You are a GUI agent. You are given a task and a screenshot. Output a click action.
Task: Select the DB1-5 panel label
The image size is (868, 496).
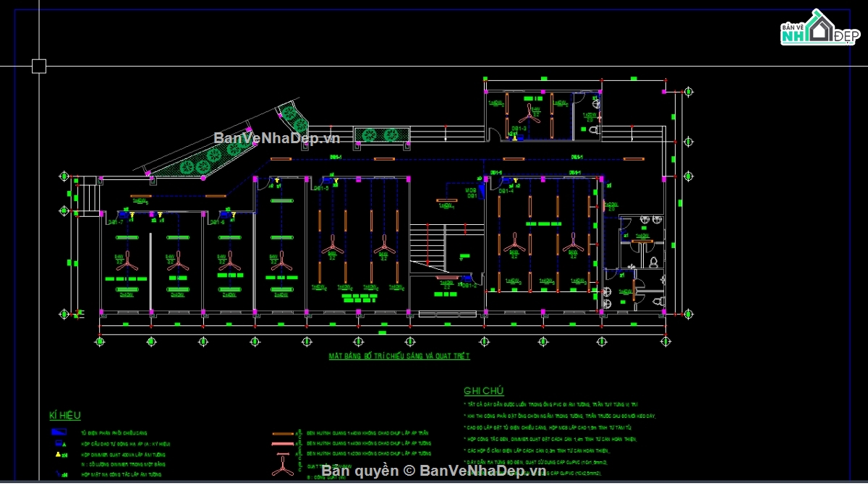(322, 189)
